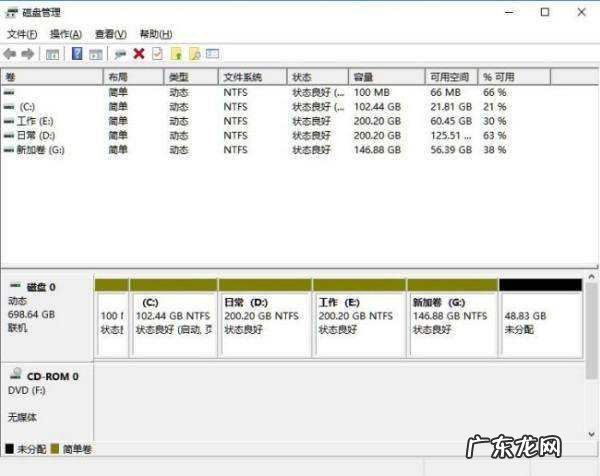The width and height of the screenshot is (600, 476).
Task: Open the 操作(A) menu
Action: (66, 34)
